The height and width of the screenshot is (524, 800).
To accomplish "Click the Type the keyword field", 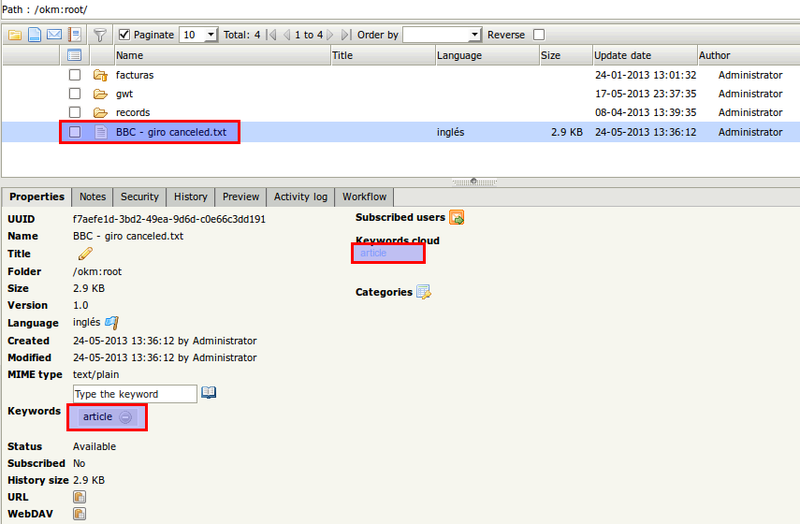I will coord(135,394).
